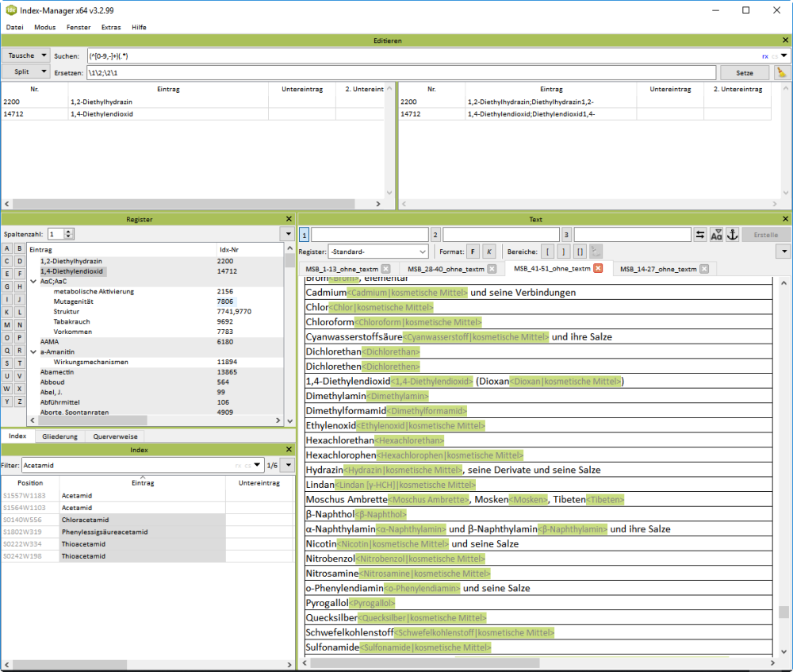Close the Register panel with its X
The width and height of the screenshot is (793, 672).
click(289, 219)
